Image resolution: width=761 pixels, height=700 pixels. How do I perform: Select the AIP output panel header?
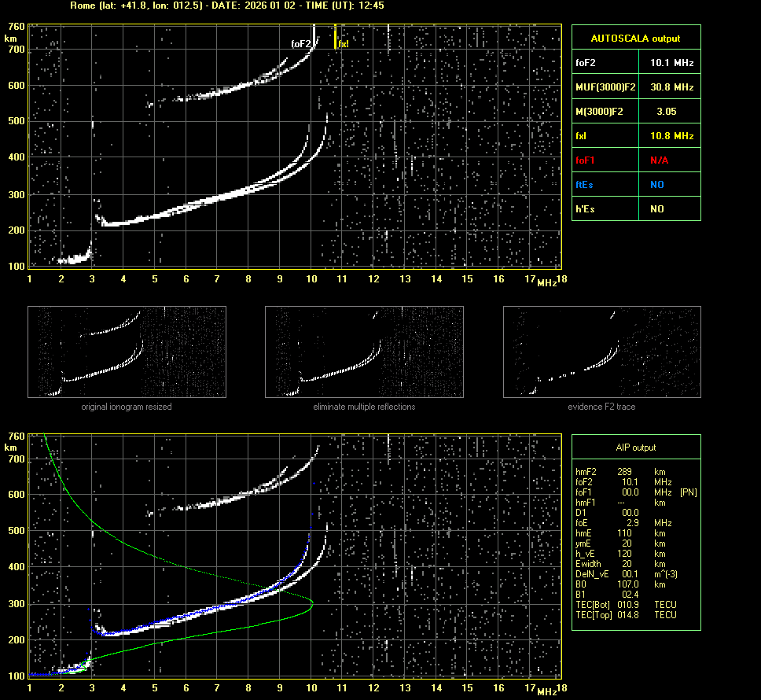coord(635,448)
